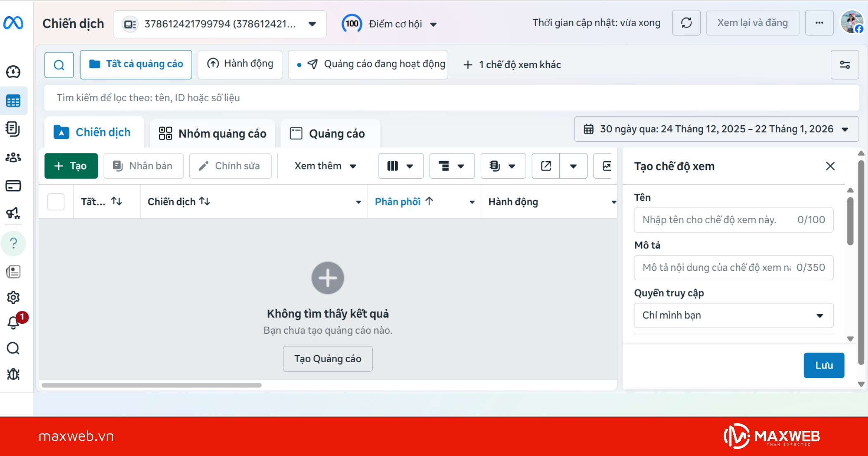
Task: Open the account overview dashboard icon
Action: point(14,72)
